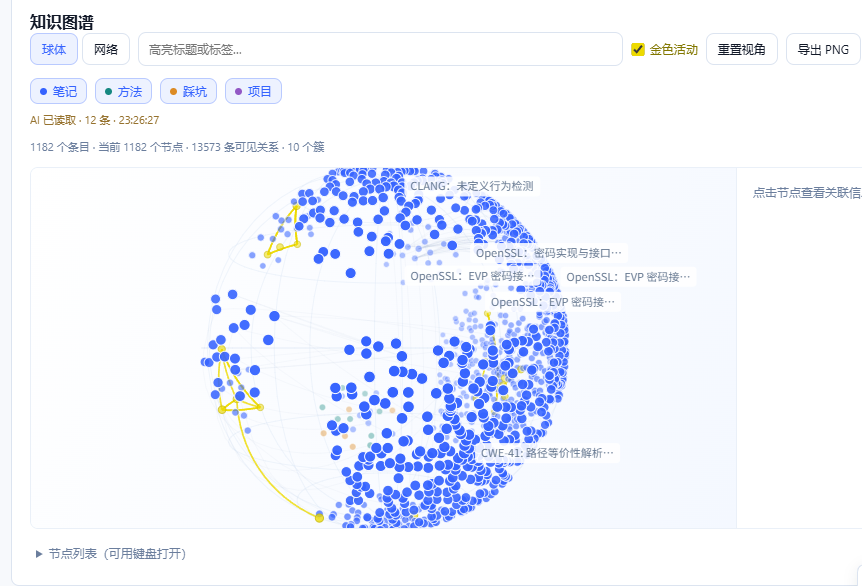Image resolution: width=862 pixels, height=586 pixels.
Task: Select the CWE-41: 路径等价性解析 node label
Action: point(547,453)
